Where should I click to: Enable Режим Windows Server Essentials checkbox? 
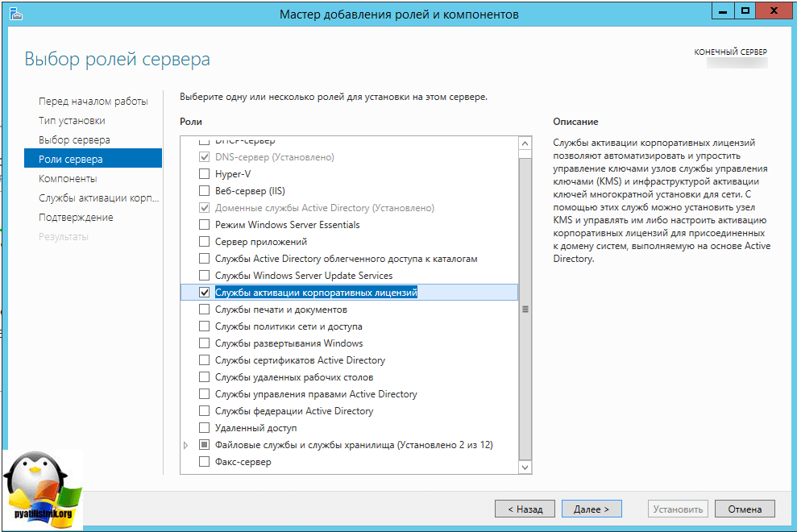click(205, 225)
